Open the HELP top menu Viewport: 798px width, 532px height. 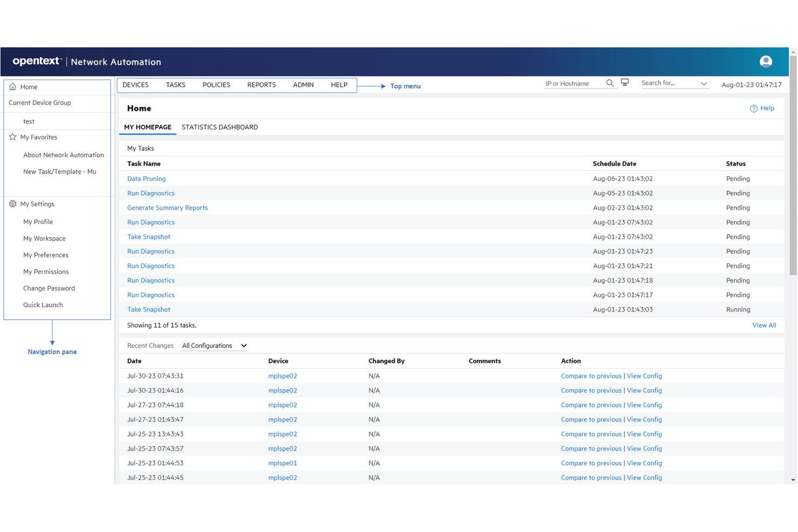(x=339, y=85)
